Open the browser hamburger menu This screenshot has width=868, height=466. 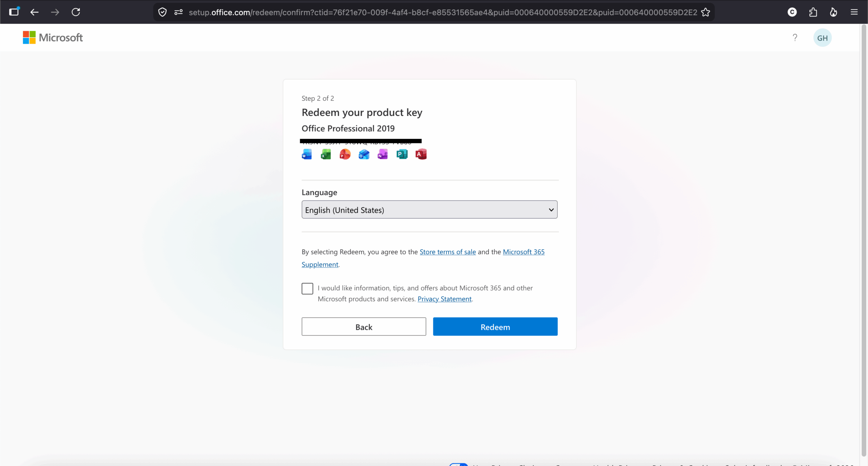[x=854, y=12]
